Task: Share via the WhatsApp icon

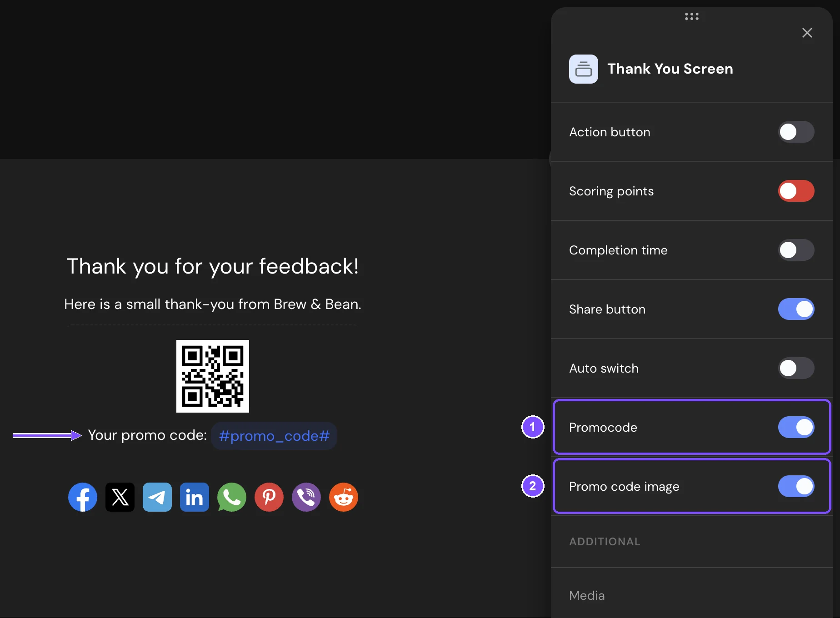Action: click(x=232, y=497)
